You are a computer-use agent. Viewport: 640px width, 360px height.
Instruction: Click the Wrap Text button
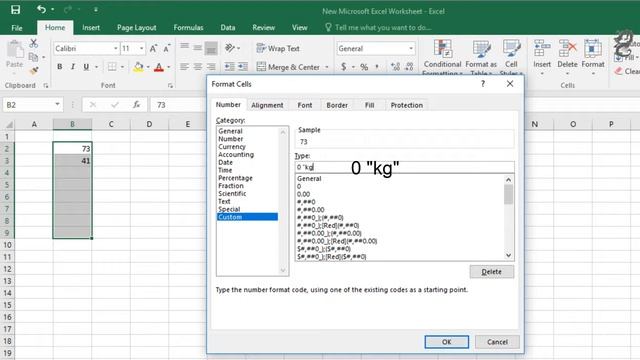click(278, 48)
